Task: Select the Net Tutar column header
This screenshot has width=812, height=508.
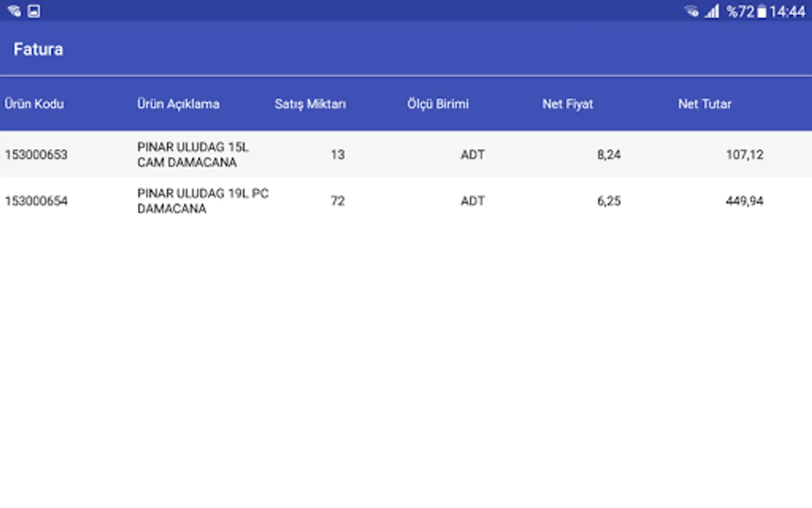Action: [705, 104]
